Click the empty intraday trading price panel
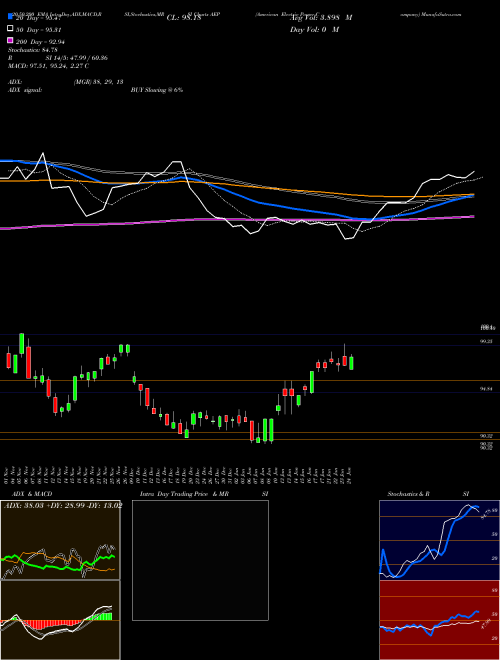Viewport: 500px width, 660px height. (x=200, y=560)
